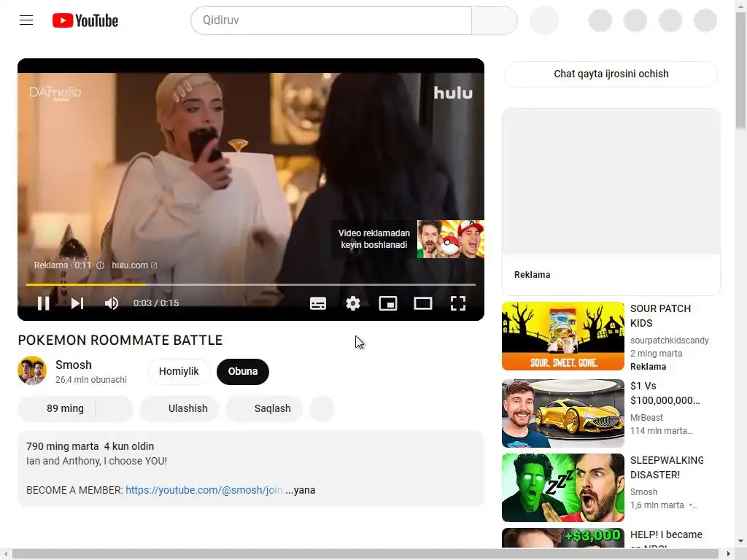Click POKEMON ROOMMATE BATTLE title
The image size is (747, 560).
pos(120,340)
